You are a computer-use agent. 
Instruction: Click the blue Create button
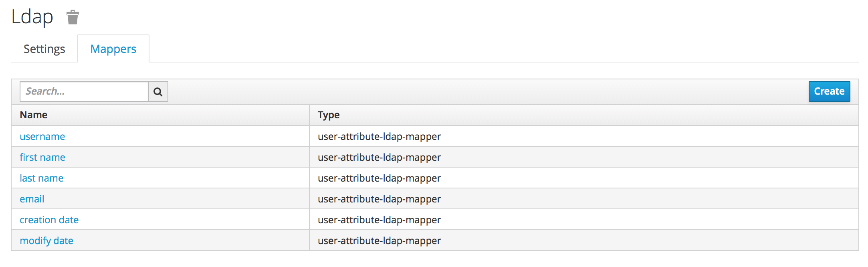pyautogui.click(x=829, y=91)
